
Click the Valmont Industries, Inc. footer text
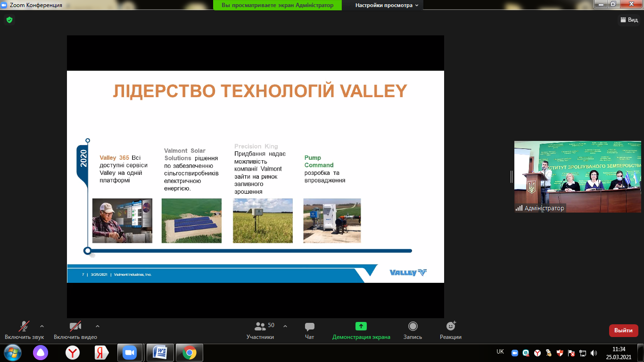(x=133, y=274)
